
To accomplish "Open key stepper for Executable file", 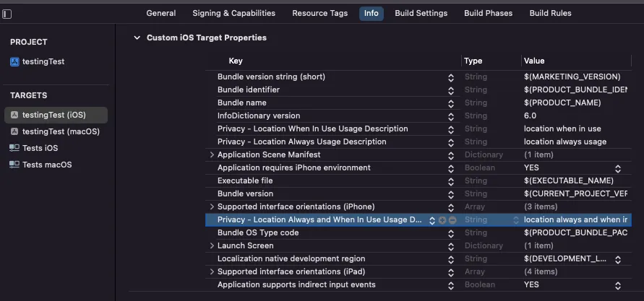I will point(451,182).
